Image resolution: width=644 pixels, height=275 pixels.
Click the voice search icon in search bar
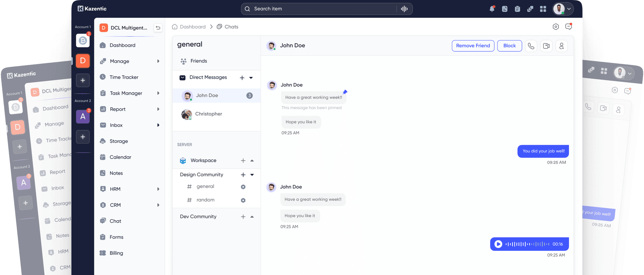(404, 9)
